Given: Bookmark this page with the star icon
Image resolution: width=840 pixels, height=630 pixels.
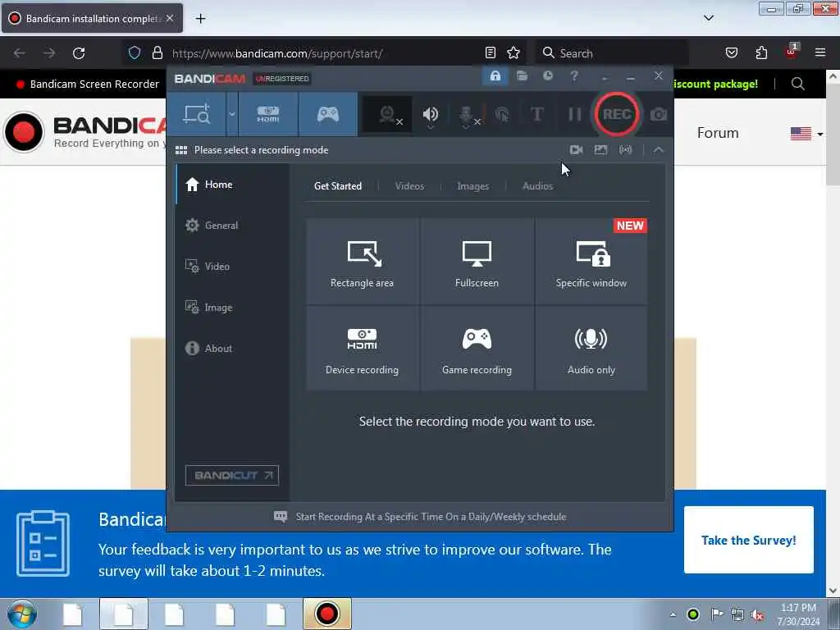Looking at the screenshot, I should (x=514, y=52).
